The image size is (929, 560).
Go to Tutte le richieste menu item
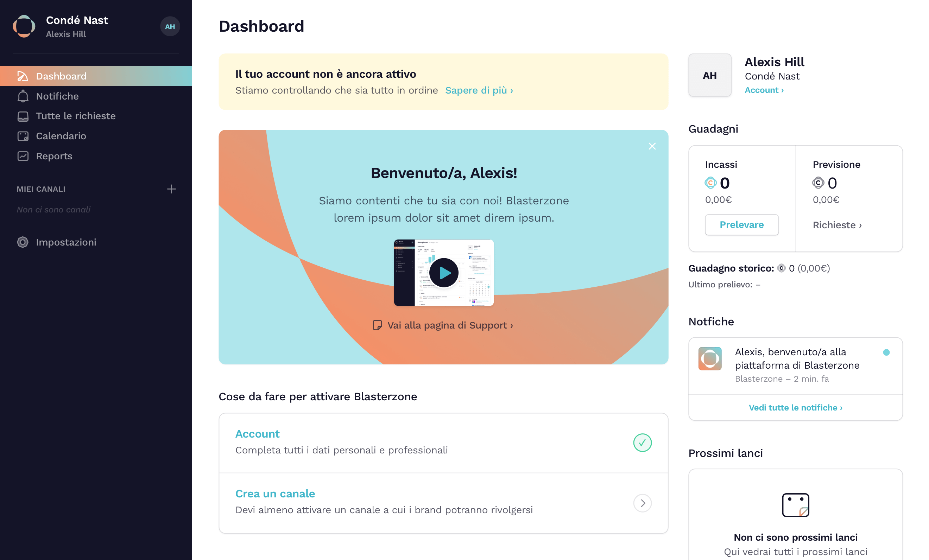click(75, 116)
